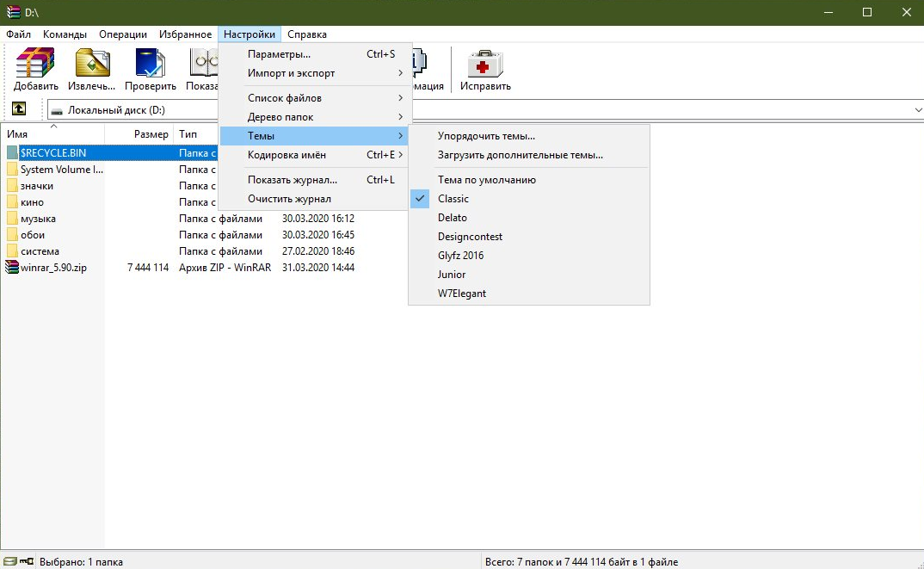Sort by the Размер column header
Viewport: 924px width, 569px height.
click(x=139, y=133)
